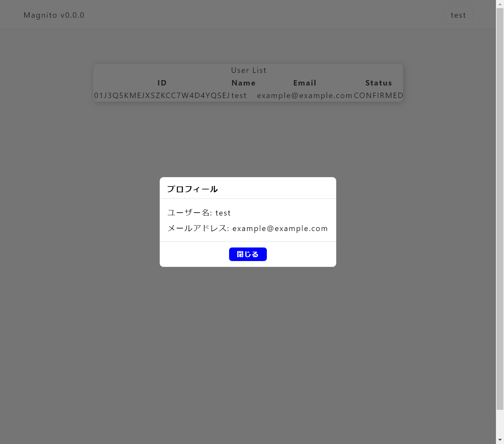Image resolution: width=504 pixels, height=444 pixels.
Task: Click the ID column header
Action: coord(162,83)
